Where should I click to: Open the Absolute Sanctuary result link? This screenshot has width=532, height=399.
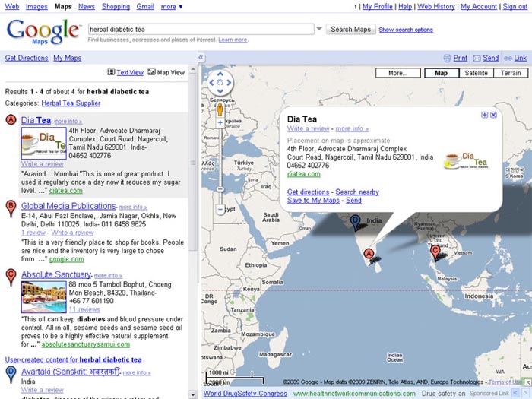(x=56, y=274)
